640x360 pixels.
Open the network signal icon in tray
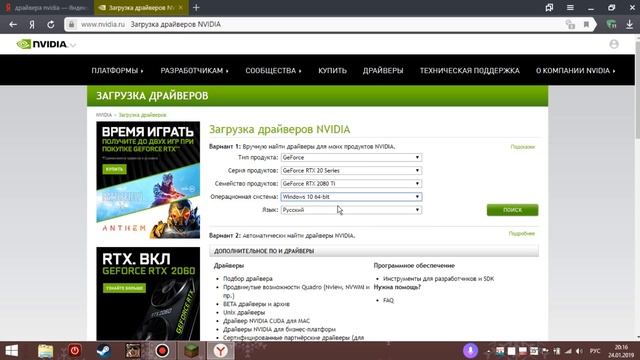[568, 351]
